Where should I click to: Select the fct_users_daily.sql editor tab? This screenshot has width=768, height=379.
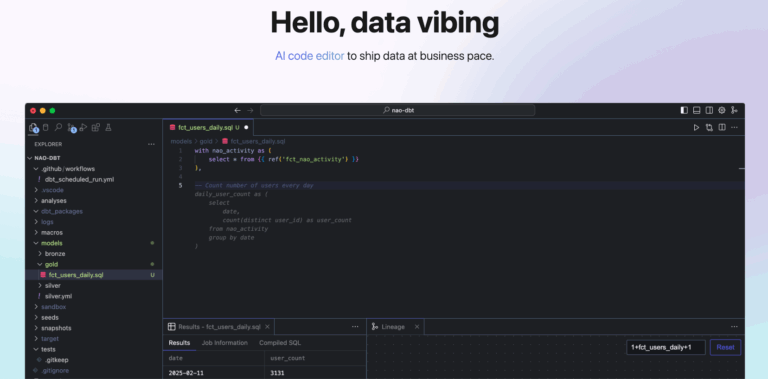209,127
